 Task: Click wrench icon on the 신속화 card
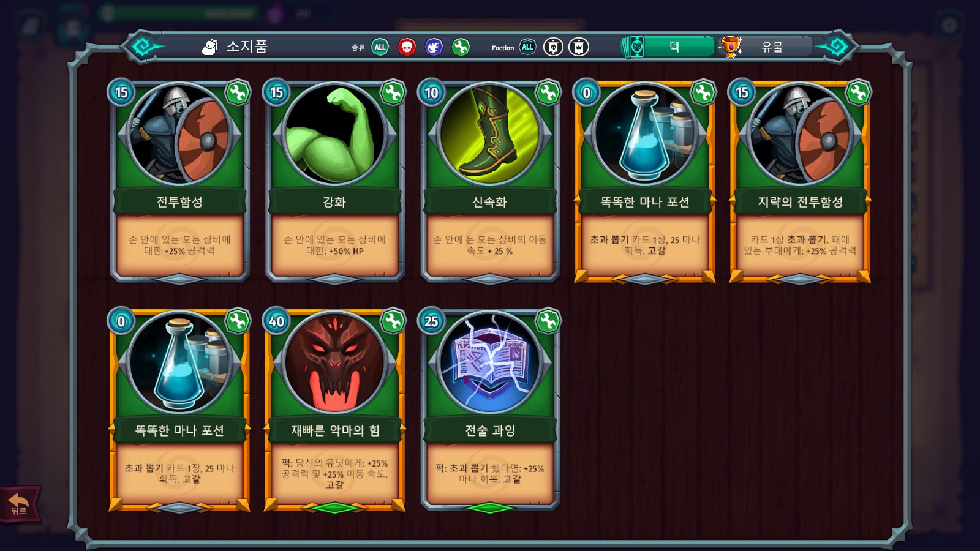pyautogui.click(x=548, y=92)
